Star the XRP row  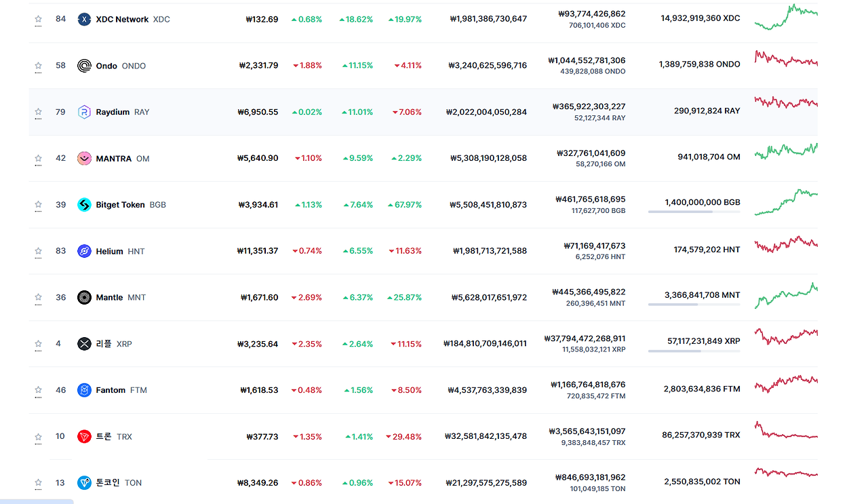tap(39, 344)
